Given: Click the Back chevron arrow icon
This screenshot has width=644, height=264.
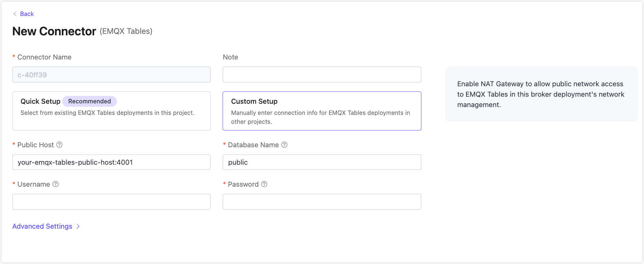Looking at the screenshot, I should click(15, 14).
